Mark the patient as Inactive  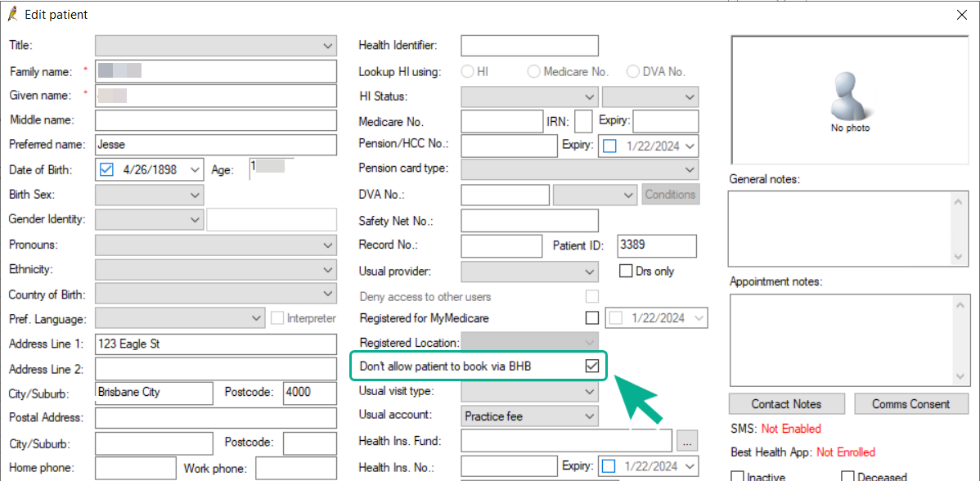(x=737, y=477)
